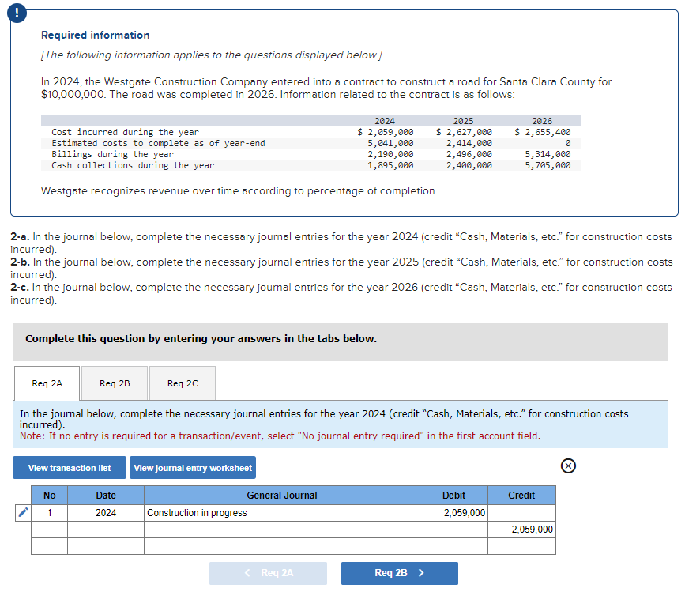Click the Debit column header

[453, 495]
